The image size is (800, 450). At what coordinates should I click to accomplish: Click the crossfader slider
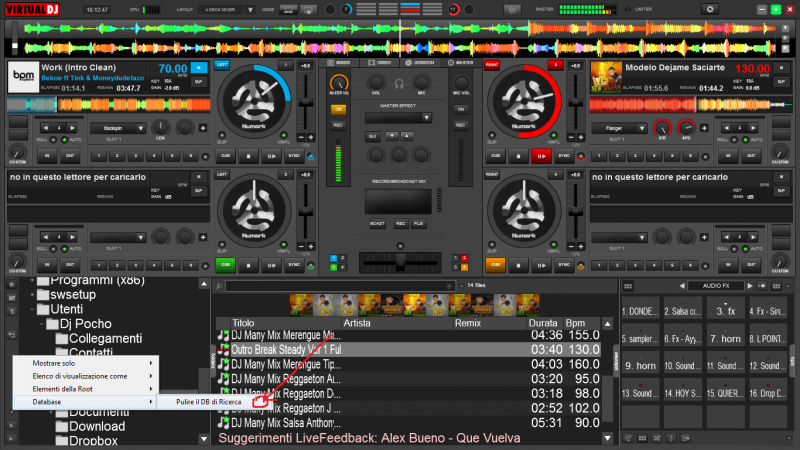[399, 263]
